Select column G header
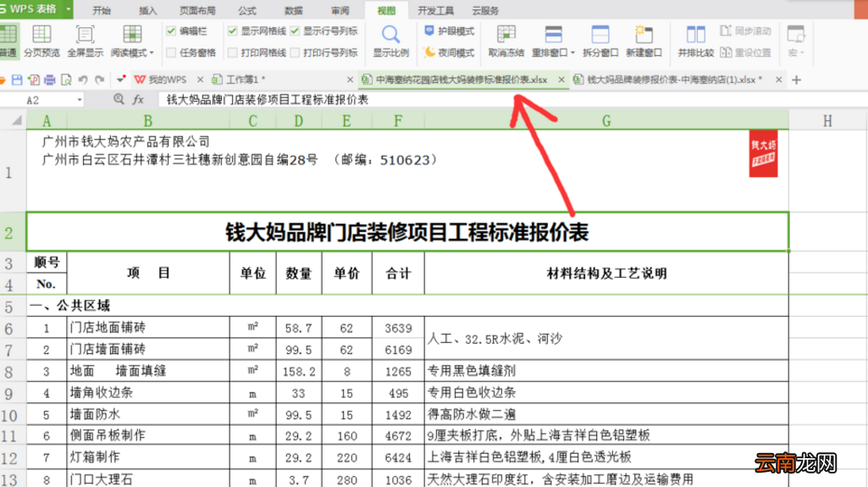Viewport: 868px width, 487px height. pos(606,120)
